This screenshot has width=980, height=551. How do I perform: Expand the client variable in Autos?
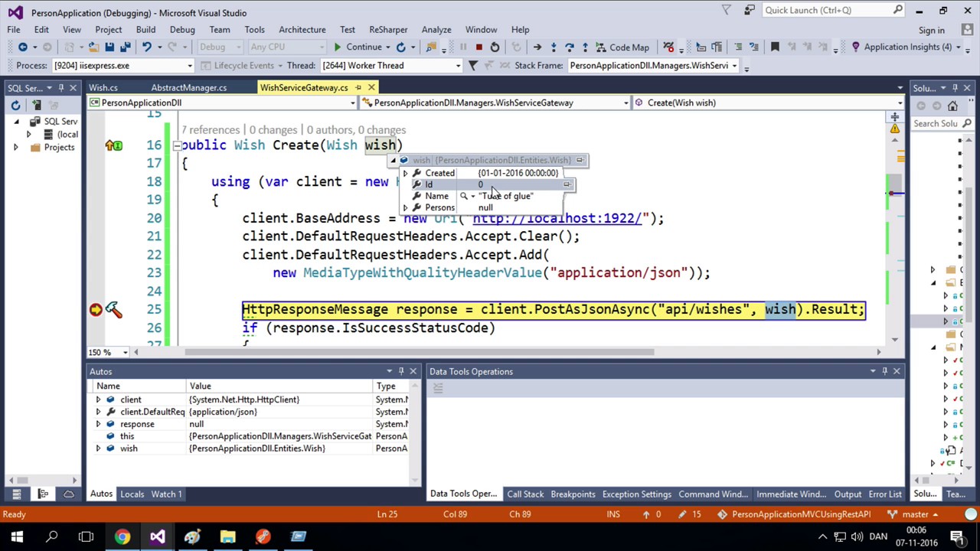click(98, 400)
